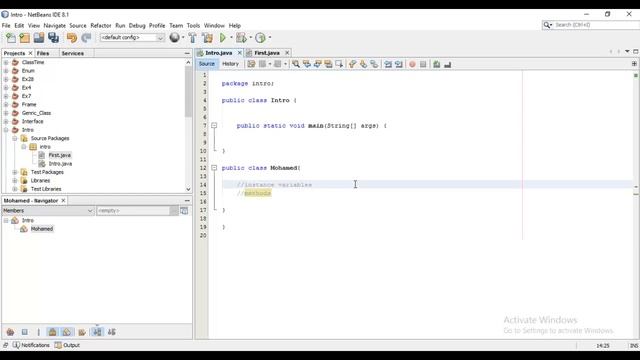Open the default config dropdown
The width and height of the screenshot is (640, 360).
(132, 38)
